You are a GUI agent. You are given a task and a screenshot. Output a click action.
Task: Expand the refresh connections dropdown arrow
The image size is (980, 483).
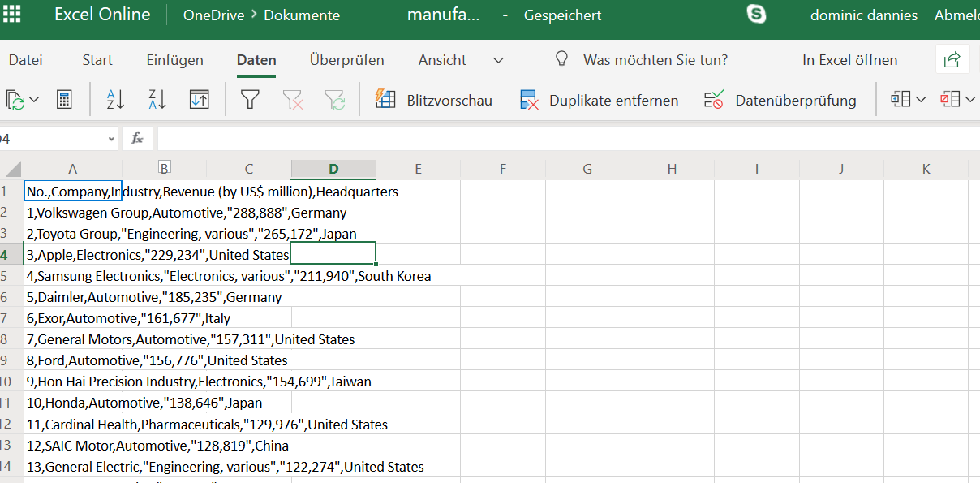click(34, 100)
